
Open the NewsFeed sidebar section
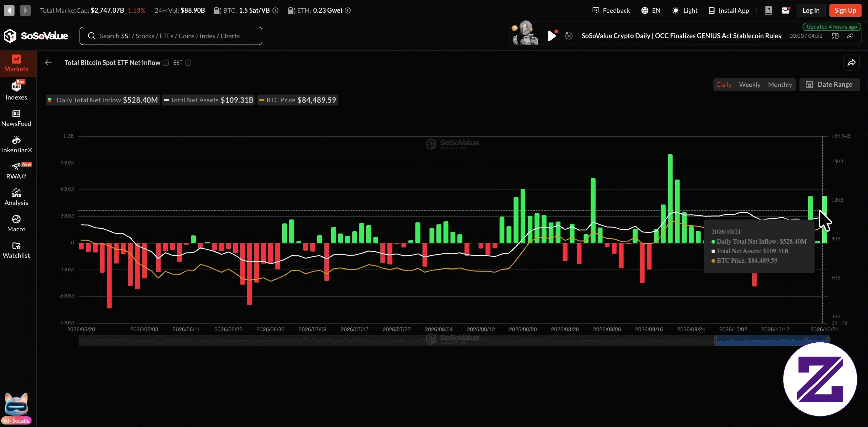16,118
